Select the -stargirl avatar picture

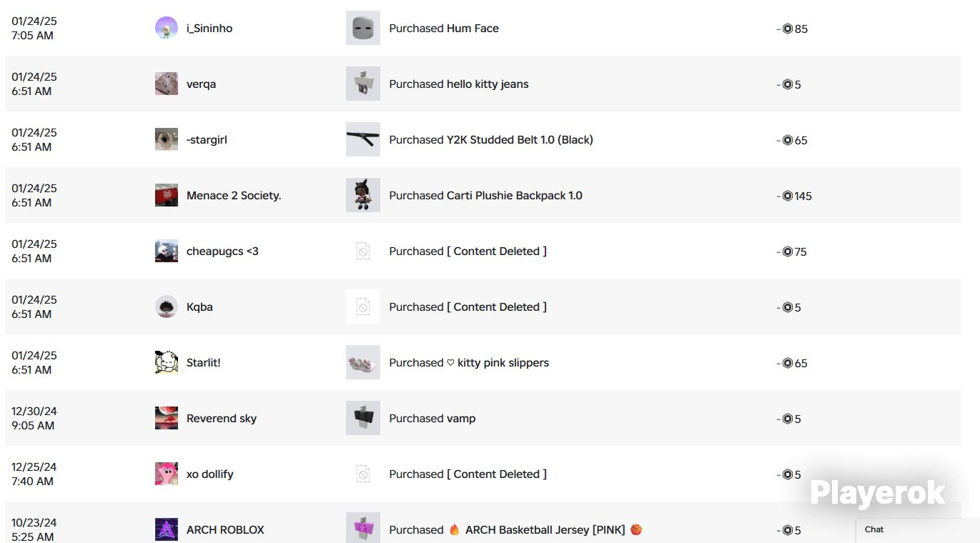pos(167,139)
